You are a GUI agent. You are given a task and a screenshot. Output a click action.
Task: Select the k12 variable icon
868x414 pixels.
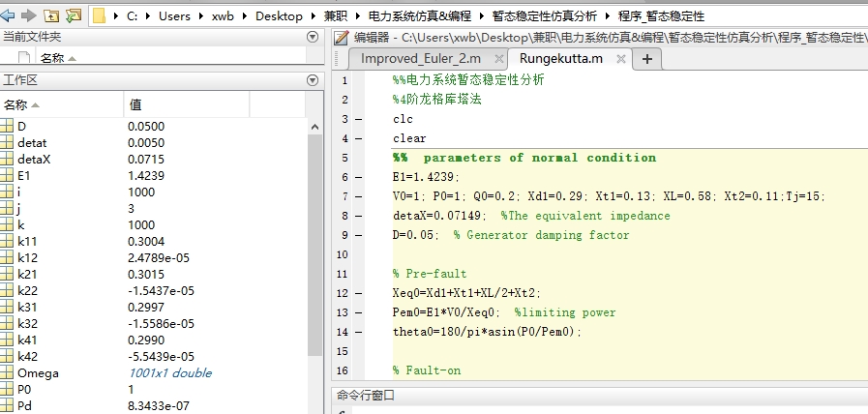pos(6,258)
